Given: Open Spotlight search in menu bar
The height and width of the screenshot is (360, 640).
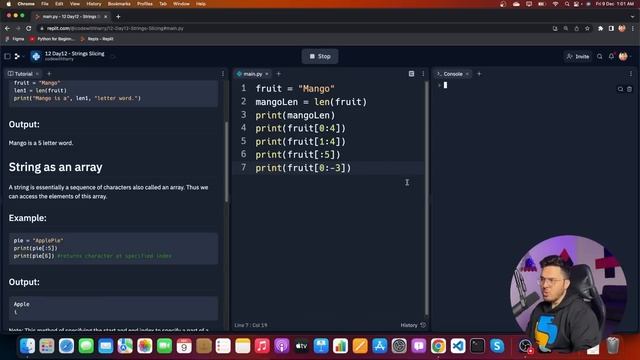Looking at the screenshot, I should [567, 4].
